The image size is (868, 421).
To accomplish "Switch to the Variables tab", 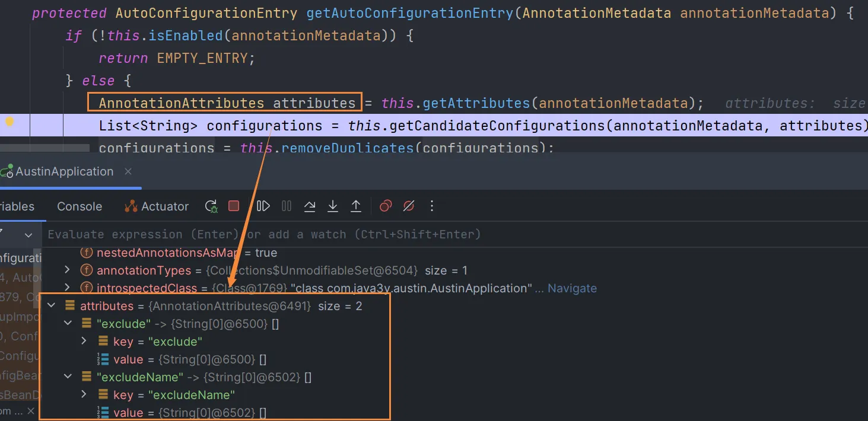I will pyautogui.click(x=17, y=206).
